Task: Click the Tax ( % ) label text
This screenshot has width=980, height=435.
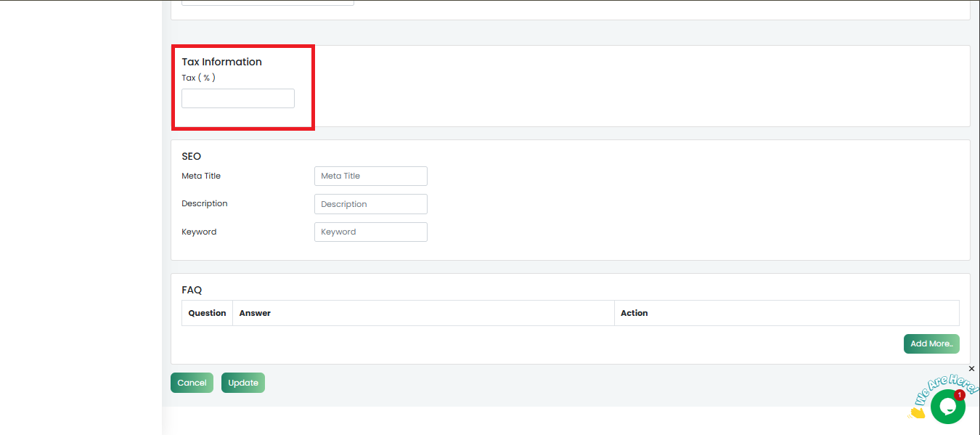Action: click(x=198, y=78)
